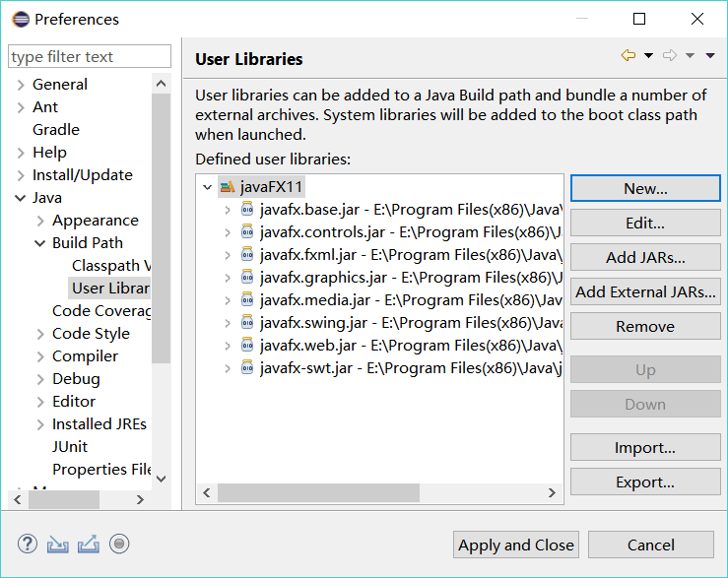728x578 pixels.
Task: Click the export preferences icon
Action: (x=89, y=544)
